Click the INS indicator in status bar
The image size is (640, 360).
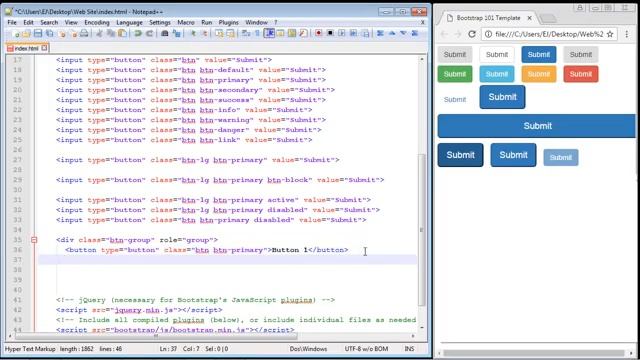(x=409, y=349)
